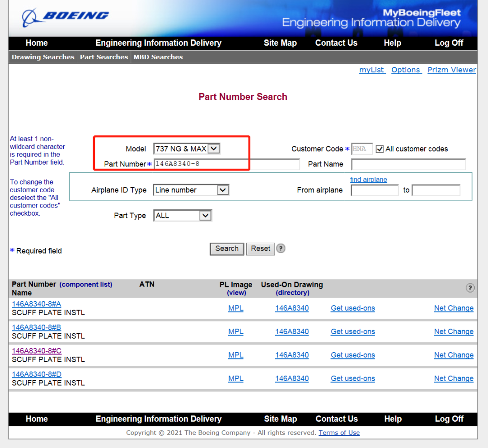Switch to Drawing Searches tab
Viewport: 488px width, 448px height.
[43, 57]
